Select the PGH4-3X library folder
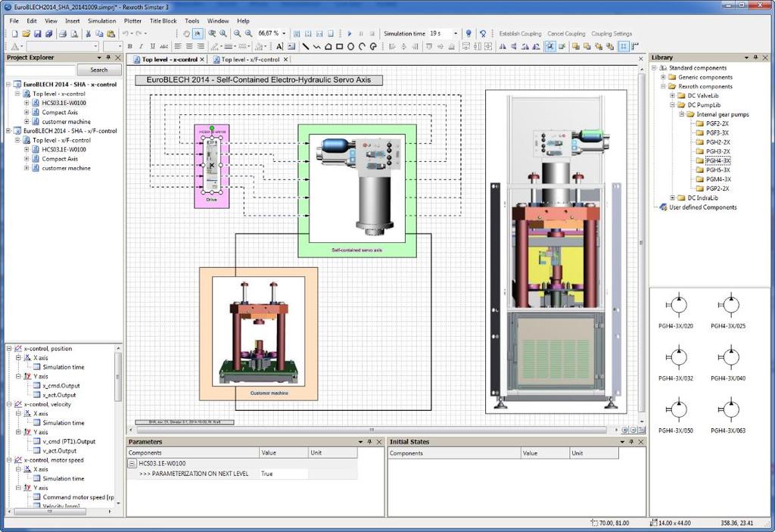775x532 pixels. tap(717, 160)
